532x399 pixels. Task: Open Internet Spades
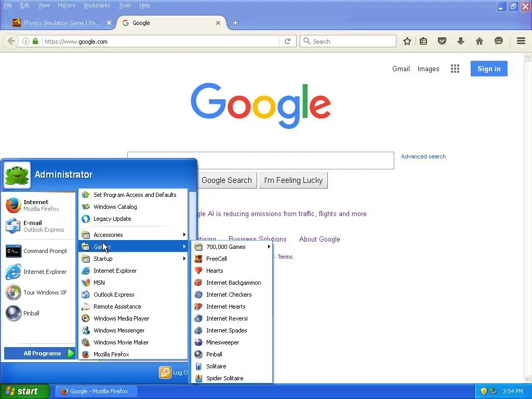[x=232, y=330]
